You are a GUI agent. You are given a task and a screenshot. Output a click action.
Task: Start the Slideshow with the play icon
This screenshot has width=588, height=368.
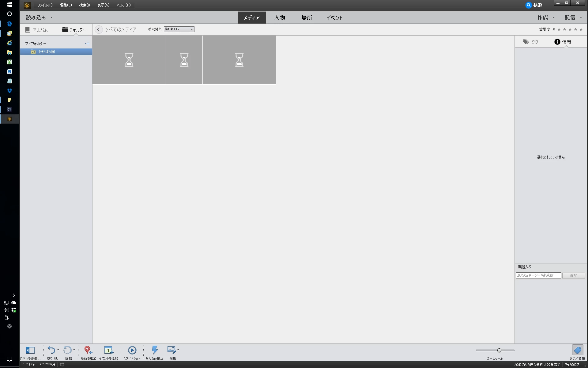132,350
